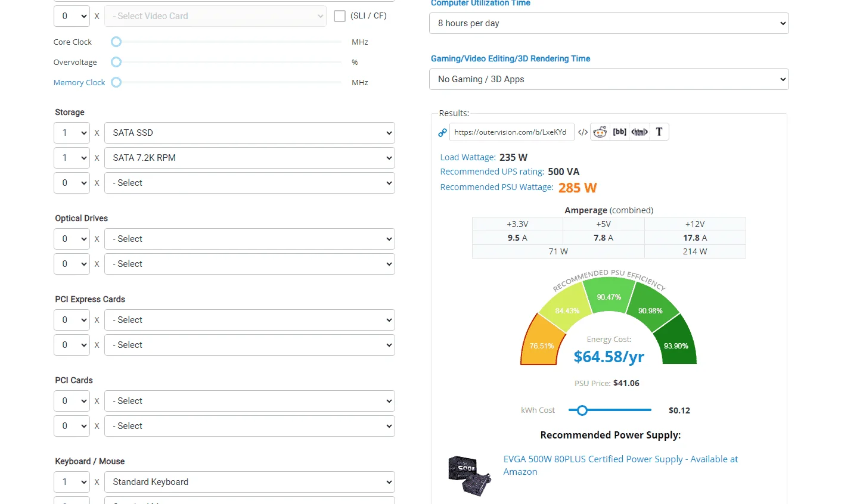Copy results as HTML with html icon
This screenshot has width=866, height=504.
pos(640,132)
